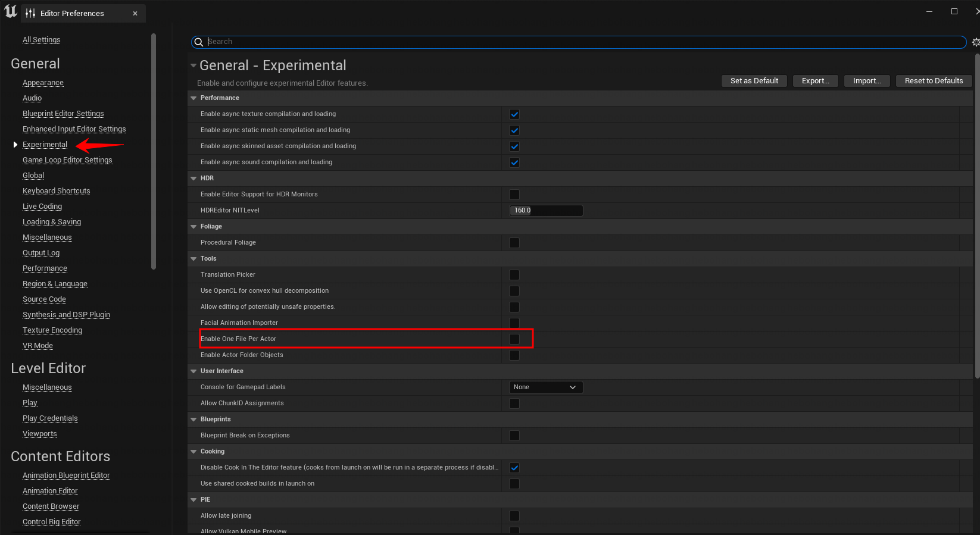Image resolution: width=980 pixels, height=535 pixels.
Task: Enable Allow late joining checkbox
Action: coord(514,516)
